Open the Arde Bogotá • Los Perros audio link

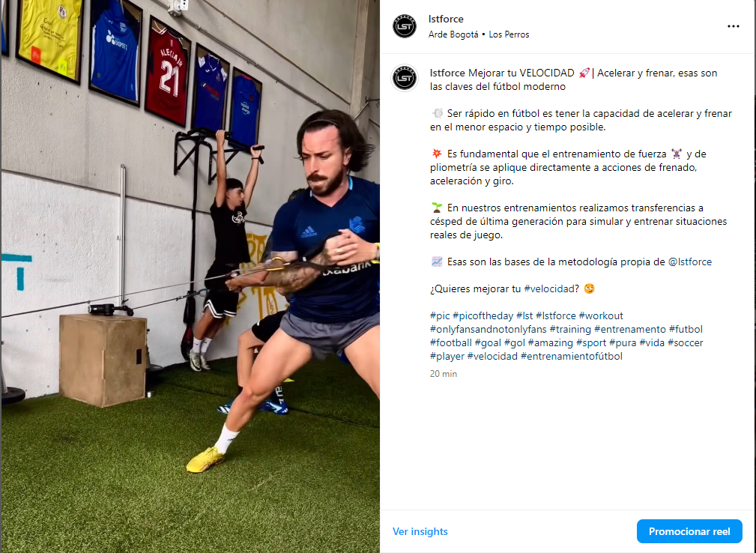(478, 34)
